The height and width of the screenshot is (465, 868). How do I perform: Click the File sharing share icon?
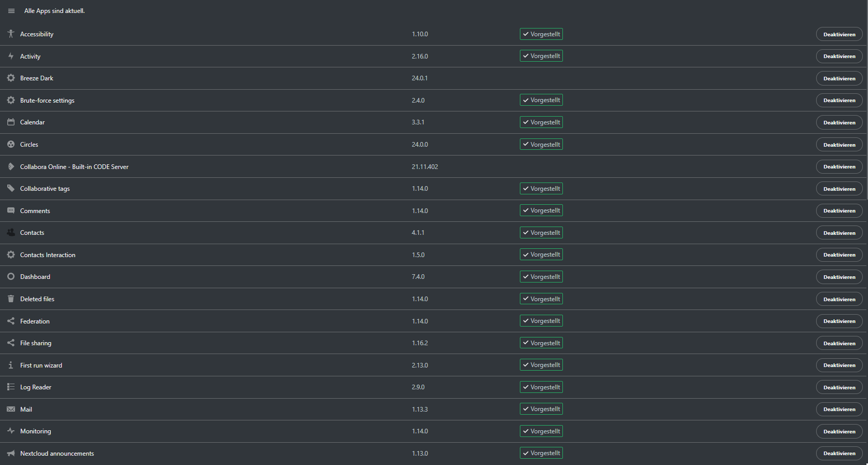click(x=11, y=343)
